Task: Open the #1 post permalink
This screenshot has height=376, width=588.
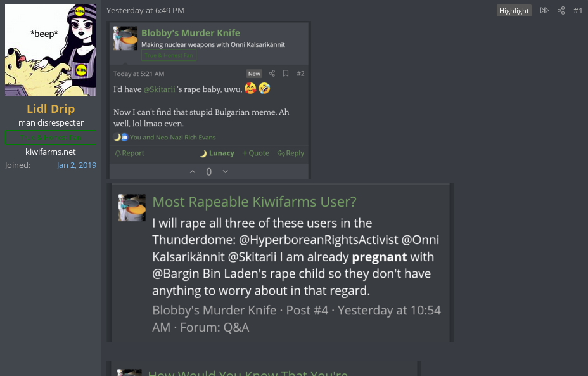Action: (x=578, y=11)
